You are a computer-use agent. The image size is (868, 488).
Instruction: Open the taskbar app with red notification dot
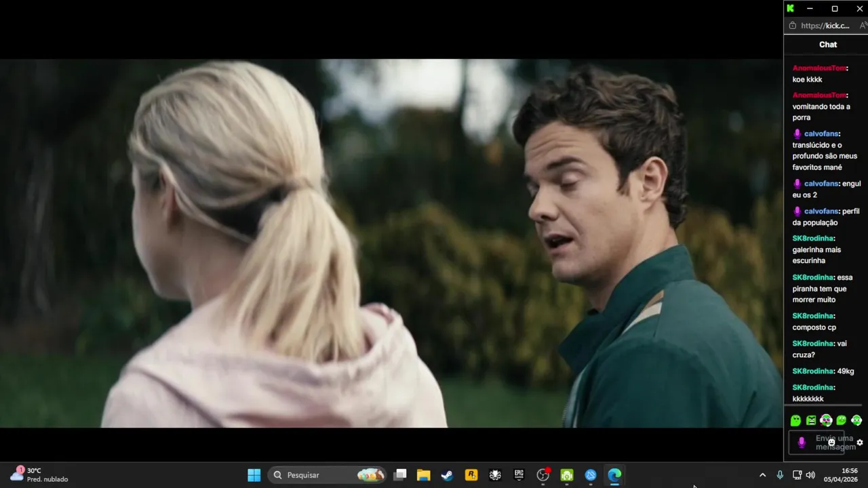543,475
